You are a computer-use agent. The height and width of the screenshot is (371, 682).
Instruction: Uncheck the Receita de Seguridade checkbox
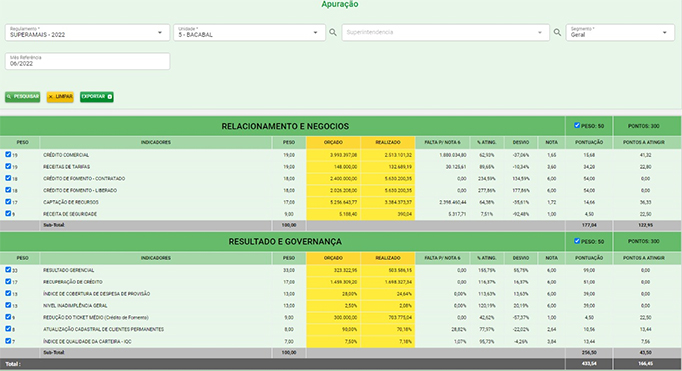[8, 213]
